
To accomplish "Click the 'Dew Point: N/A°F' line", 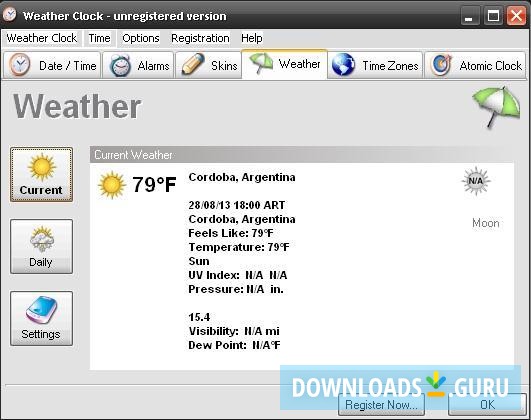I will 234,345.
